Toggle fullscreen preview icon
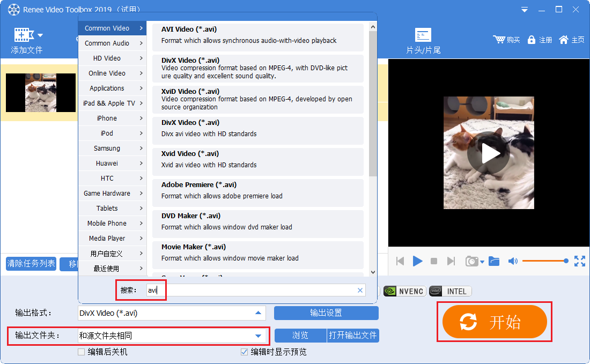This screenshot has width=590, height=364. (x=579, y=261)
